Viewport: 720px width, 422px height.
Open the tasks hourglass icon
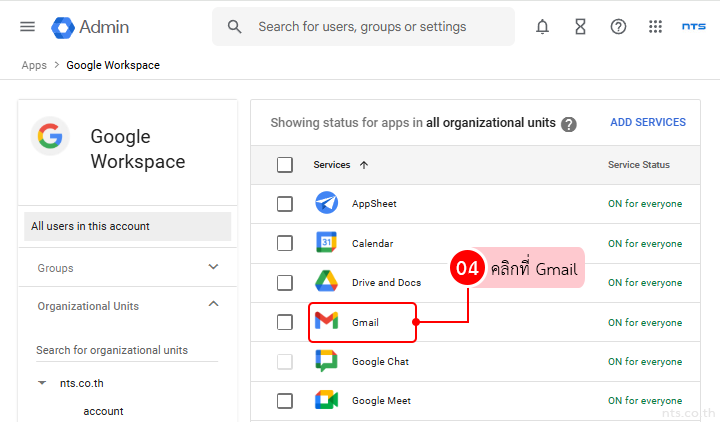pyautogui.click(x=580, y=27)
